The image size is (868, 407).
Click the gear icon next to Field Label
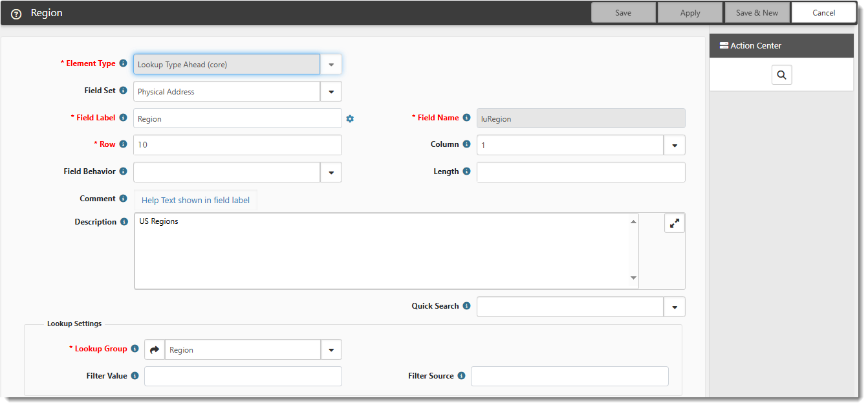click(350, 118)
